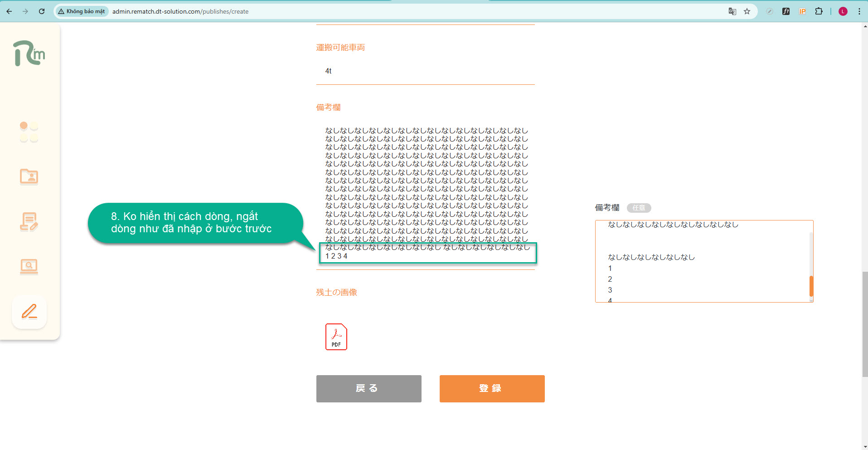This screenshot has height=450, width=868.
Task: Click the orange 登録 register button
Action: [x=492, y=388]
